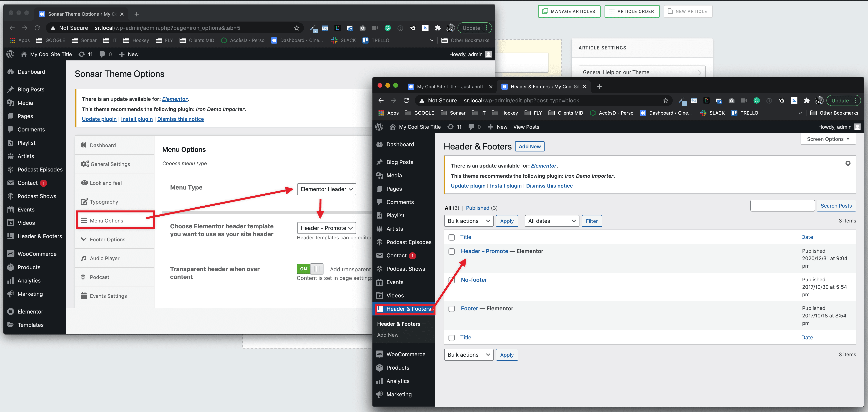The image size is (868, 412).
Task: Open Audio Player tab in theme options
Action: coord(114,258)
